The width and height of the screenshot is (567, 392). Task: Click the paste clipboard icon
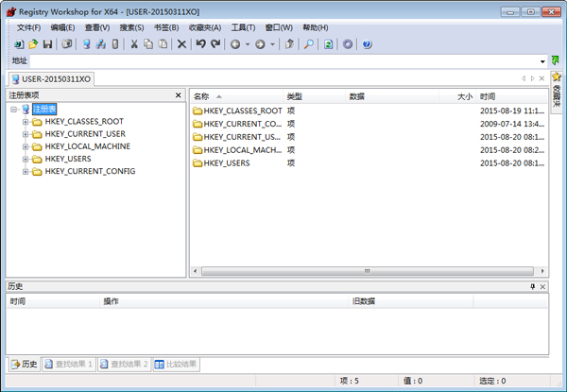[163, 44]
